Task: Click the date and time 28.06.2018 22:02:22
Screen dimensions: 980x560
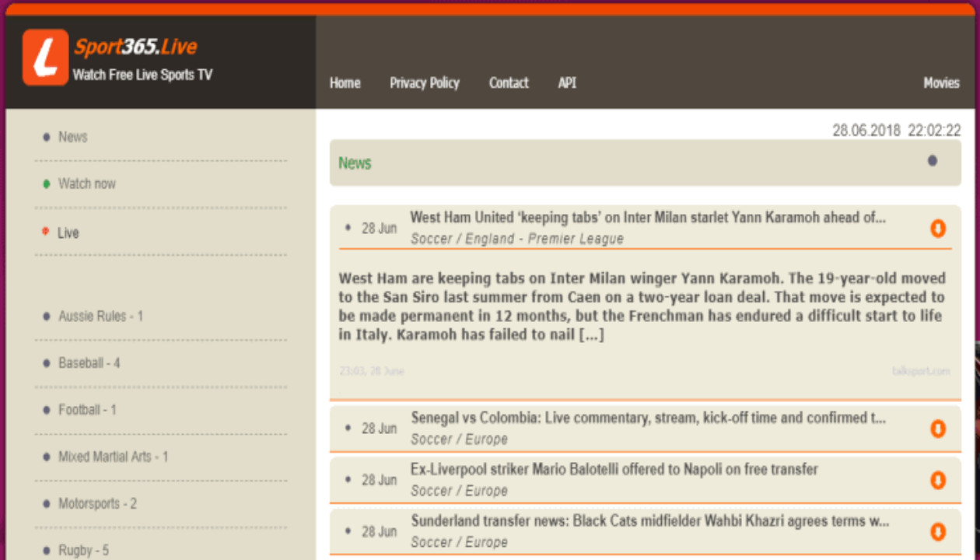Action: coord(897,130)
